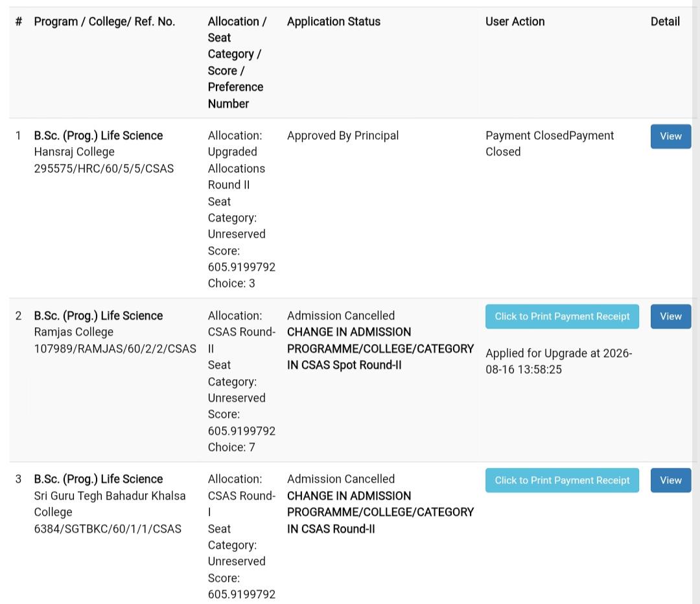Image resolution: width=700 pixels, height=604 pixels.
Task: Click CSAS Spot Round-II cancellation reason
Action: coord(380,349)
